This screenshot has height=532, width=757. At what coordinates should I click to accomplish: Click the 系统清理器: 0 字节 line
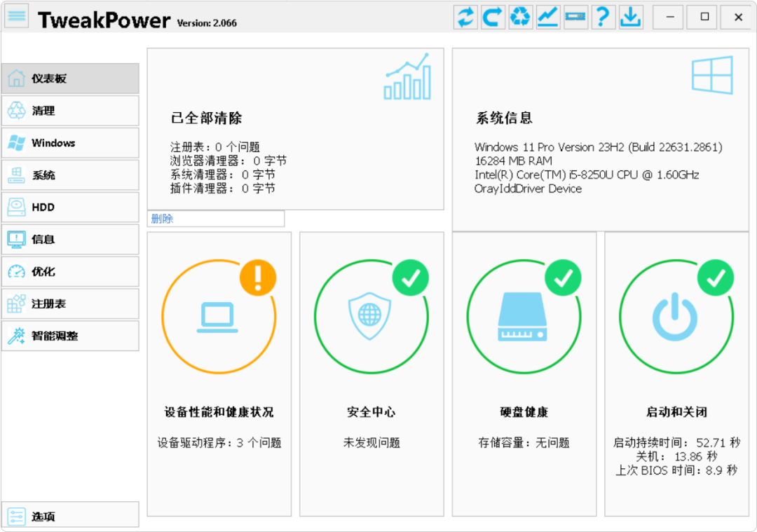[223, 175]
